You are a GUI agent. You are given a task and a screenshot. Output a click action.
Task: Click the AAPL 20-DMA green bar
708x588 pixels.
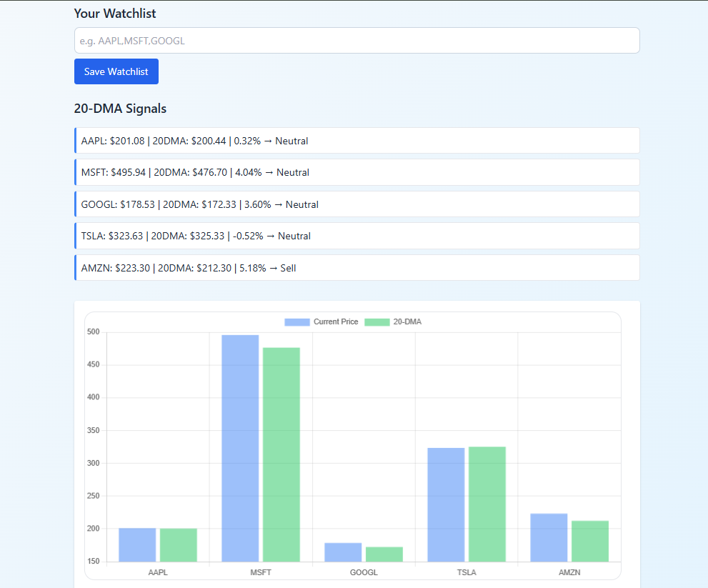[179, 545]
